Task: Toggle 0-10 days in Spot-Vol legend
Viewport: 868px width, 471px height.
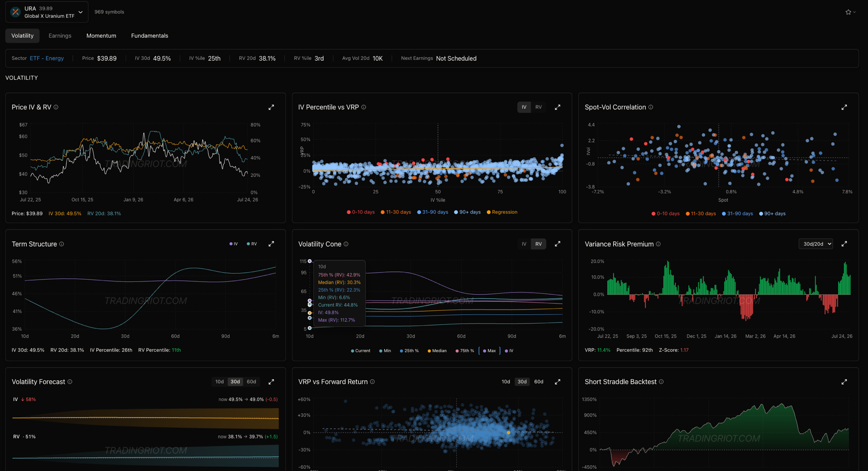Action: click(665, 214)
